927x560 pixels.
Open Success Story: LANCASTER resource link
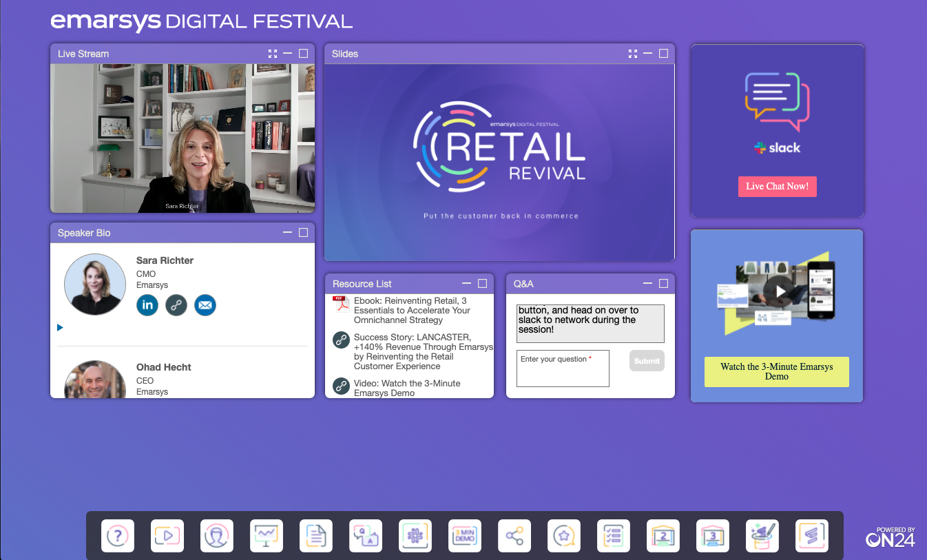(x=423, y=352)
